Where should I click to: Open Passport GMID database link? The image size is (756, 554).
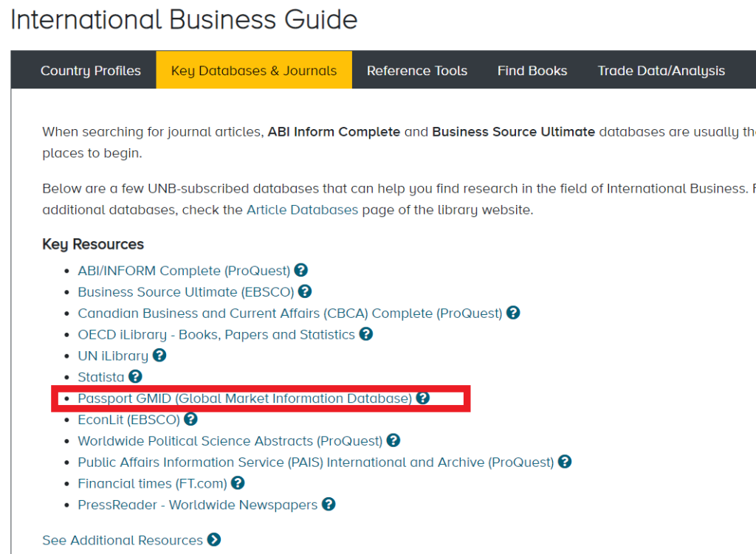[x=244, y=398]
